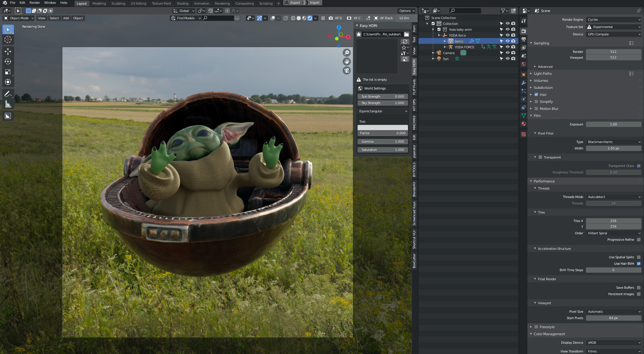The image size is (644, 354).
Task: Open the Equirectangular projection dropdown
Action: (383, 111)
